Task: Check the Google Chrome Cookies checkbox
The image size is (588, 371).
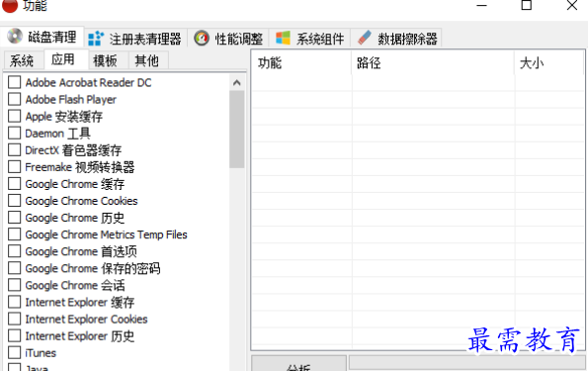Action: coord(14,201)
